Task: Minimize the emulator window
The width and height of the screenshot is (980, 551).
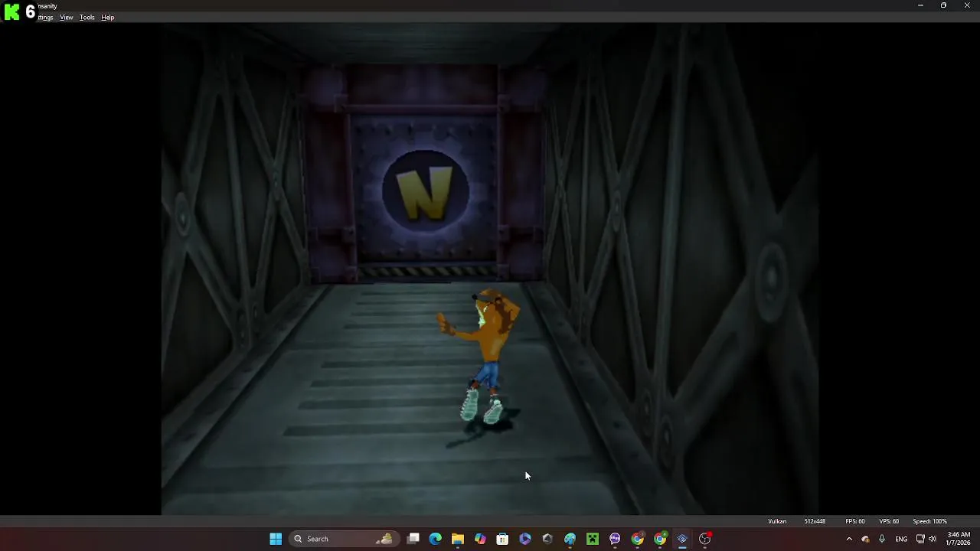Action: click(920, 5)
